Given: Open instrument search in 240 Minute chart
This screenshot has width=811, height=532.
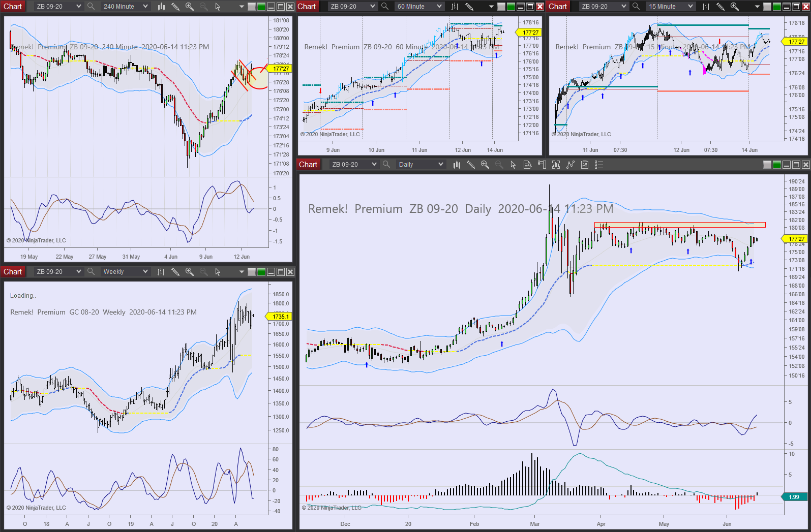Looking at the screenshot, I should click(91, 7).
